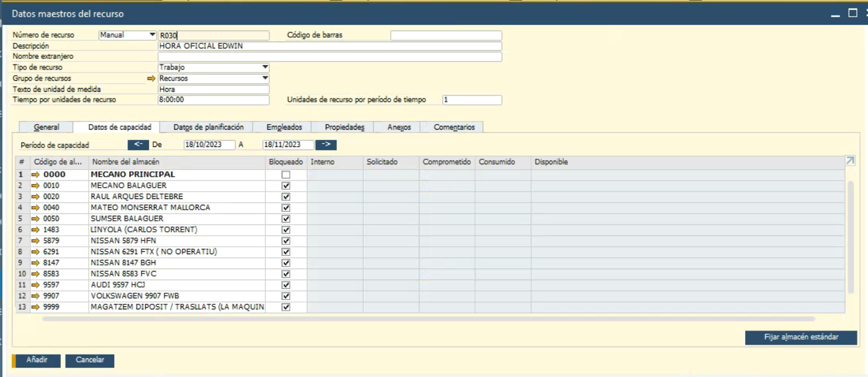Screen dimensions: 868x377
Task: Click the capacity period end date 18/11/2023
Action: pyautogui.click(x=289, y=145)
